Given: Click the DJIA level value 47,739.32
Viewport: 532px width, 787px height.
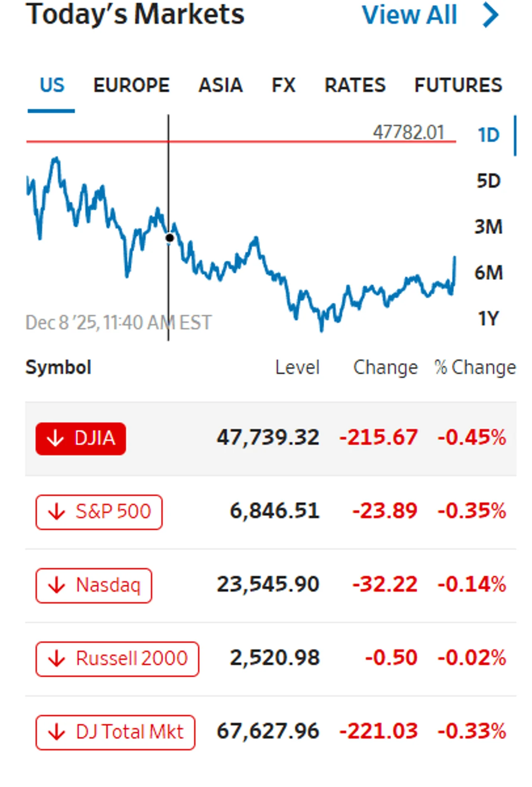Looking at the screenshot, I should click(268, 438).
